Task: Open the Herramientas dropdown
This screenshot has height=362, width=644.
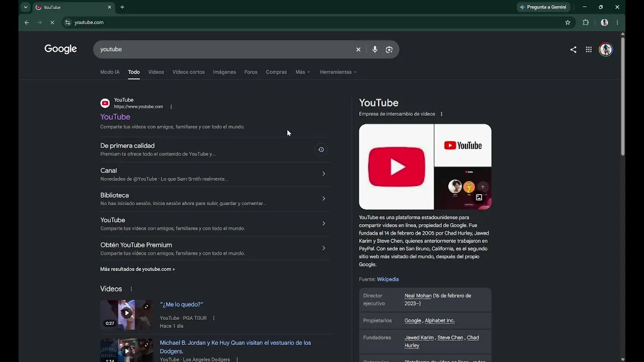Action: click(x=338, y=72)
